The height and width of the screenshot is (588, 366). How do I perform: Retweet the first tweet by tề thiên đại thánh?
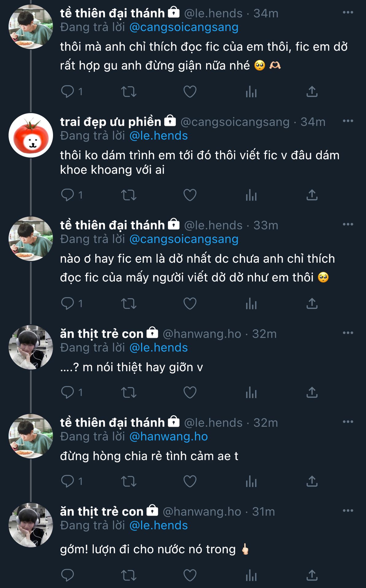128,92
